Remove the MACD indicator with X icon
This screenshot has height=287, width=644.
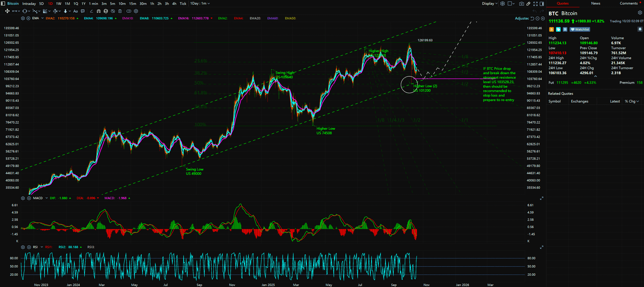pyautogui.click(x=29, y=198)
